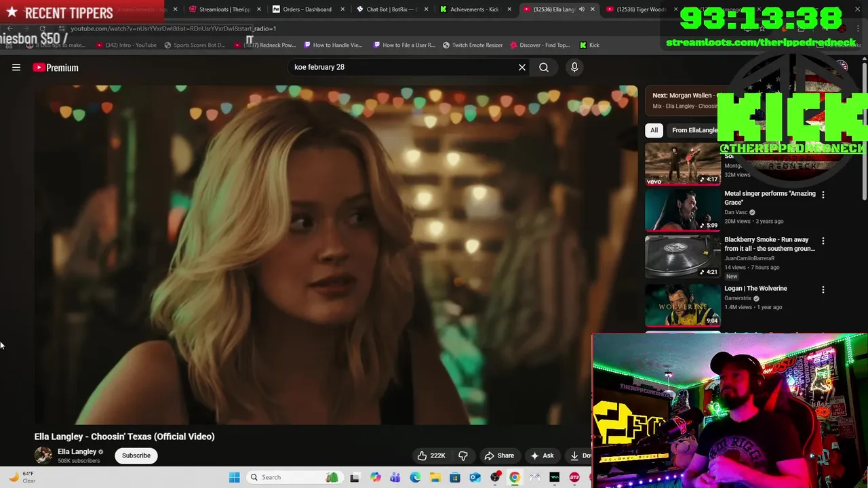Switch to Achievements Kick tab

474,9
